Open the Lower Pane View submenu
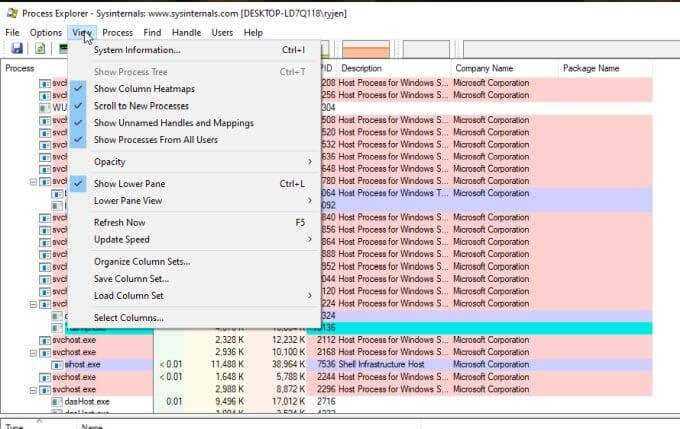The image size is (680, 429). [193, 201]
